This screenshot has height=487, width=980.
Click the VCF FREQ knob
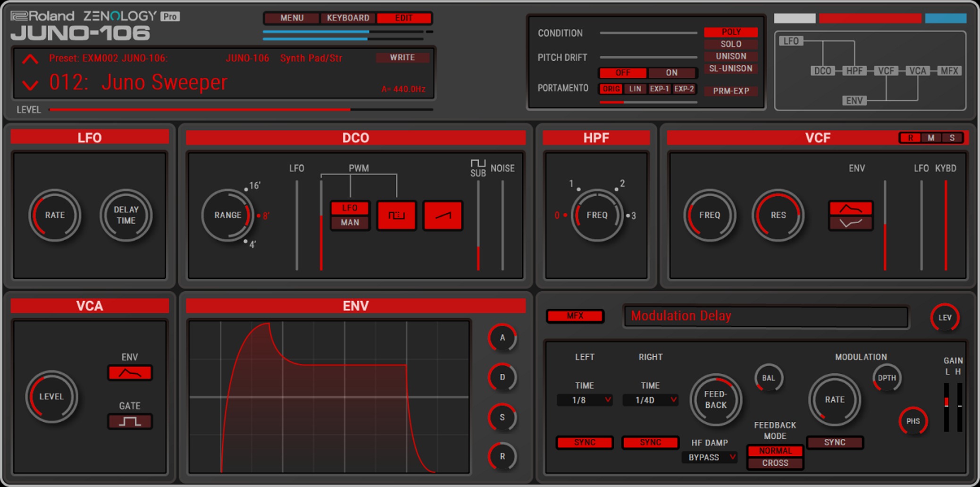[710, 215]
